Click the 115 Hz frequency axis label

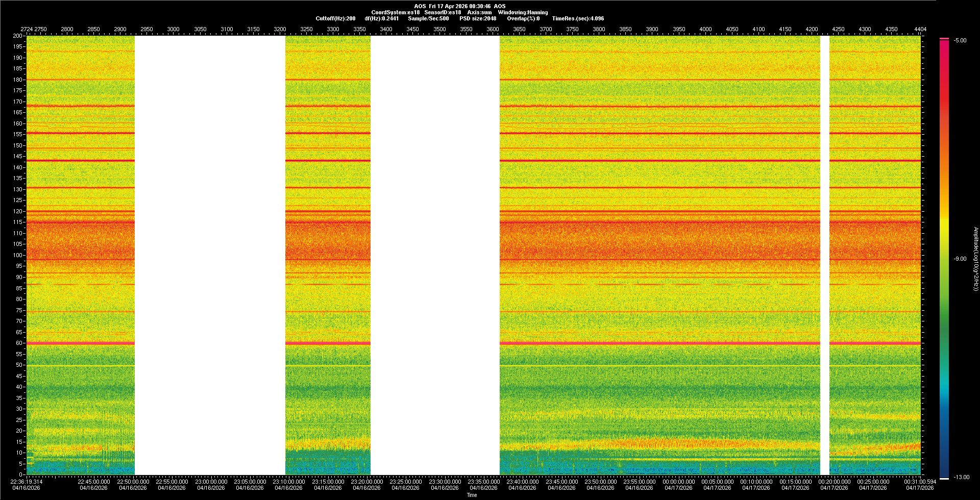click(17, 222)
